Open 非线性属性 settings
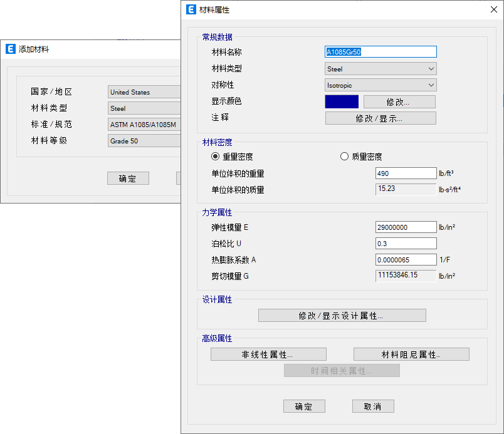504x434 pixels. [x=268, y=354]
